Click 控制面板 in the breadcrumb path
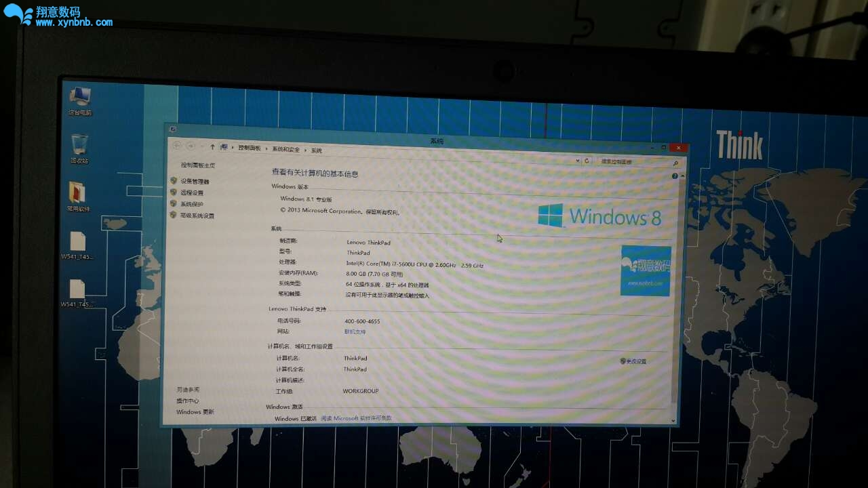Image resolution: width=868 pixels, height=488 pixels. click(x=249, y=148)
